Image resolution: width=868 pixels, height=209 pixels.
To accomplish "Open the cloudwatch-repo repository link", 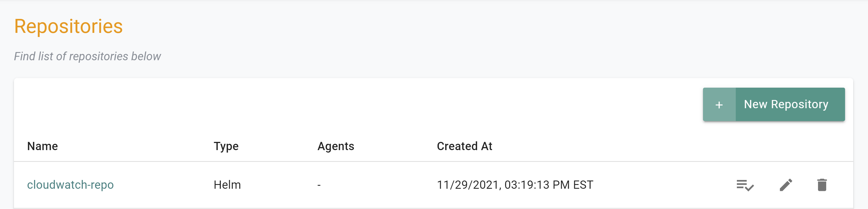I will [70, 185].
